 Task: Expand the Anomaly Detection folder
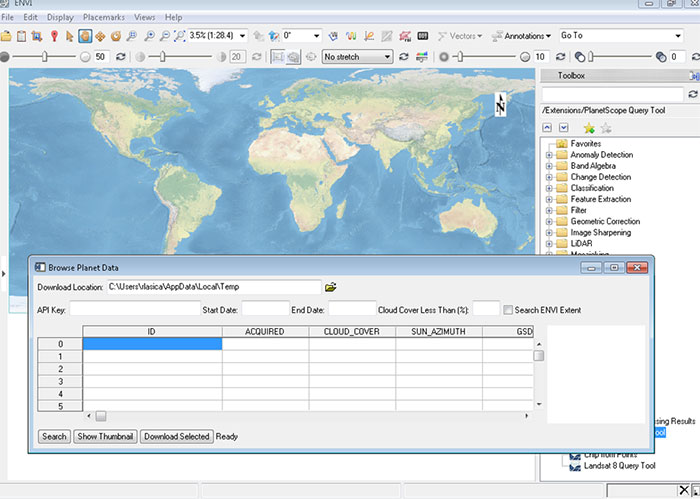[x=549, y=155]
